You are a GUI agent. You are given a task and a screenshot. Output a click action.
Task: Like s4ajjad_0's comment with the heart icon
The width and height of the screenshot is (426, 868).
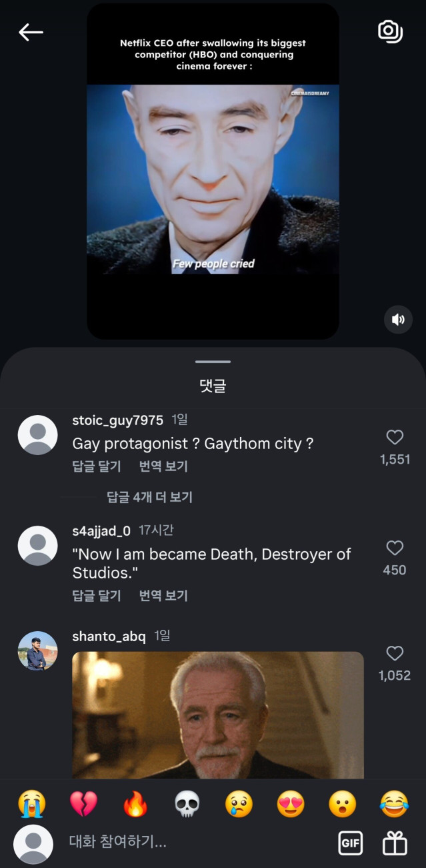click(x=395, y=548)
